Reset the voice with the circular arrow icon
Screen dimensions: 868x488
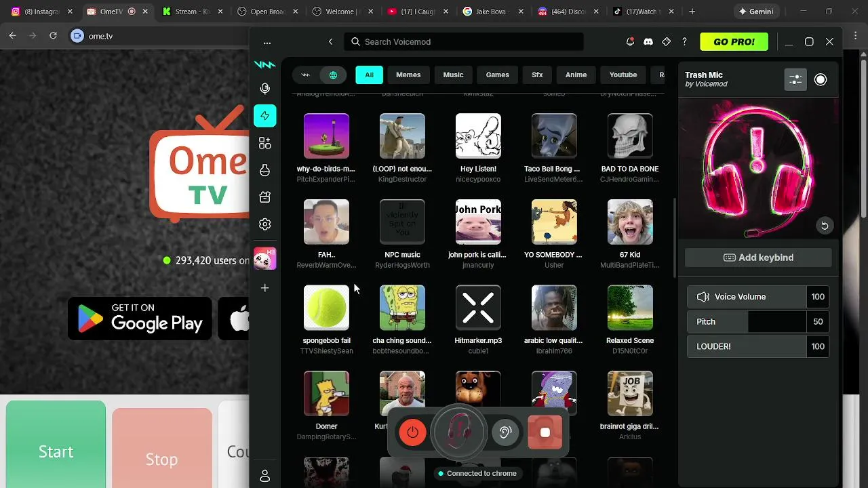(825, 226)
